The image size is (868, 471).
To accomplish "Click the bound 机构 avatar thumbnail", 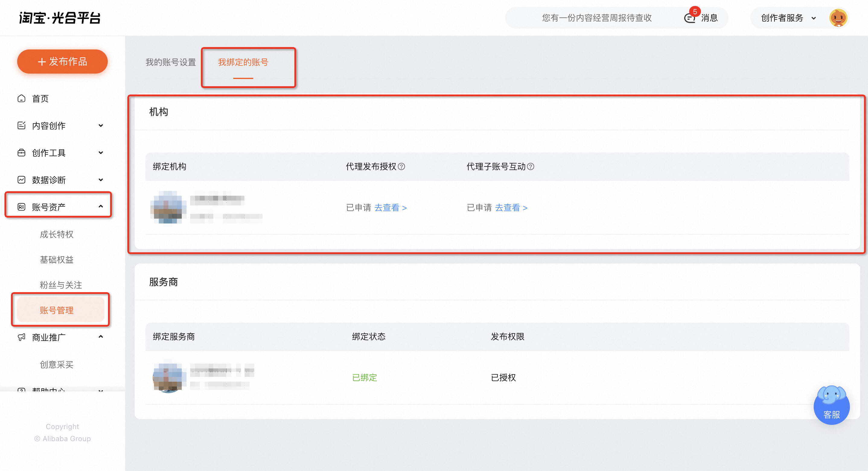I will click(x=168, y=207).
